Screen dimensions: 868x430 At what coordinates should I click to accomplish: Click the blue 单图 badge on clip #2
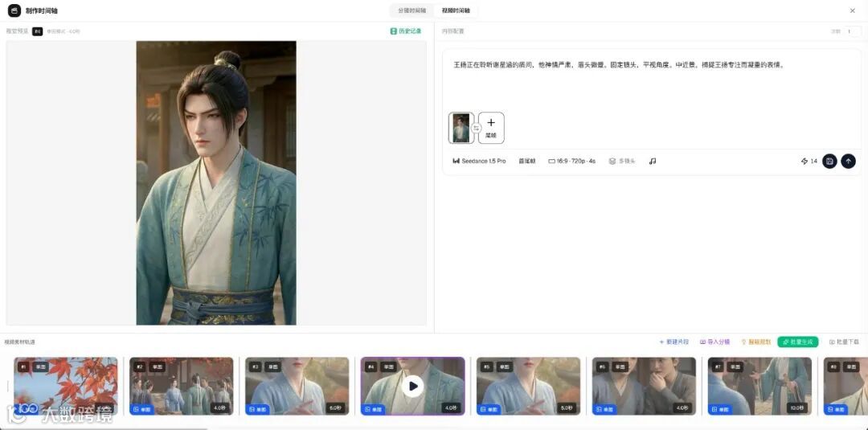point(141,410)
